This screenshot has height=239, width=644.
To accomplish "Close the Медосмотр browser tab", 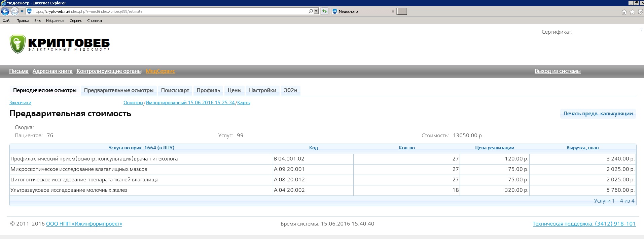I will pos(393,11).
